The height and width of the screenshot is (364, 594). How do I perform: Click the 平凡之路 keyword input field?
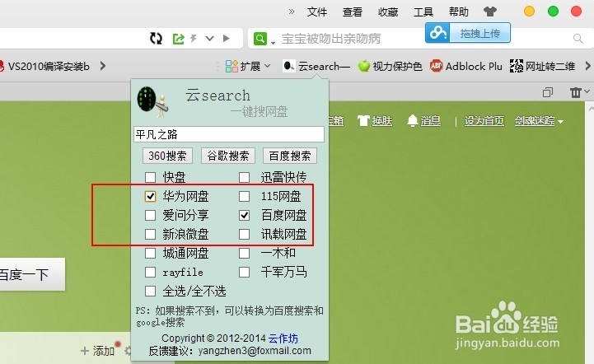pyautogui.click(x=229, y=134)
